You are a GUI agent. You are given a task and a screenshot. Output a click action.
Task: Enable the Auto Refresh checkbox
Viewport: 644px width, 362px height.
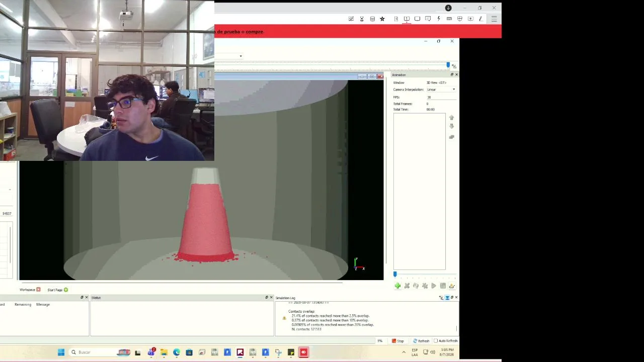(436, 341)
